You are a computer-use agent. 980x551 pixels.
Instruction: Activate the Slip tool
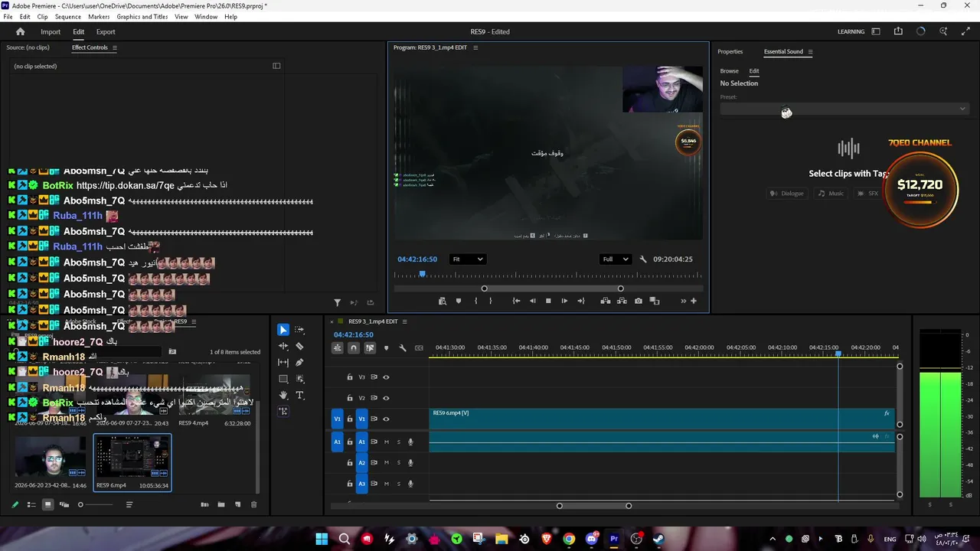(x=283, y=363)
